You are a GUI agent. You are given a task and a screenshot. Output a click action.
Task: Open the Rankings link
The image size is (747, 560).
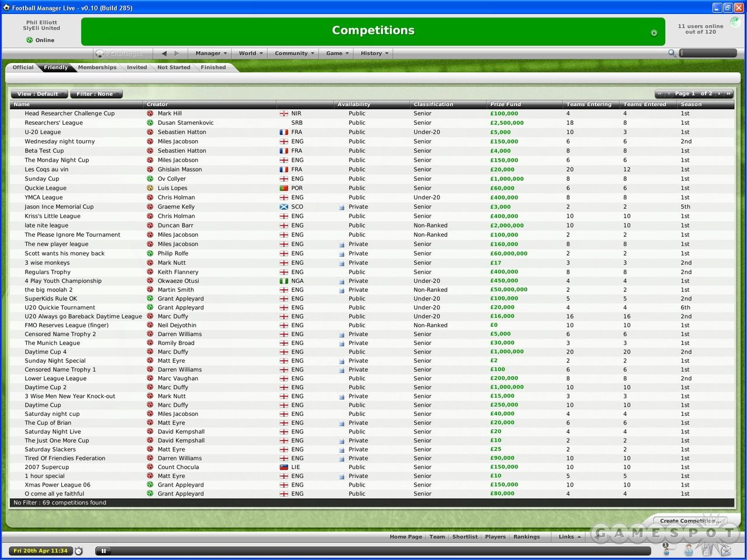pyautogui.click(x=526, y=537)
